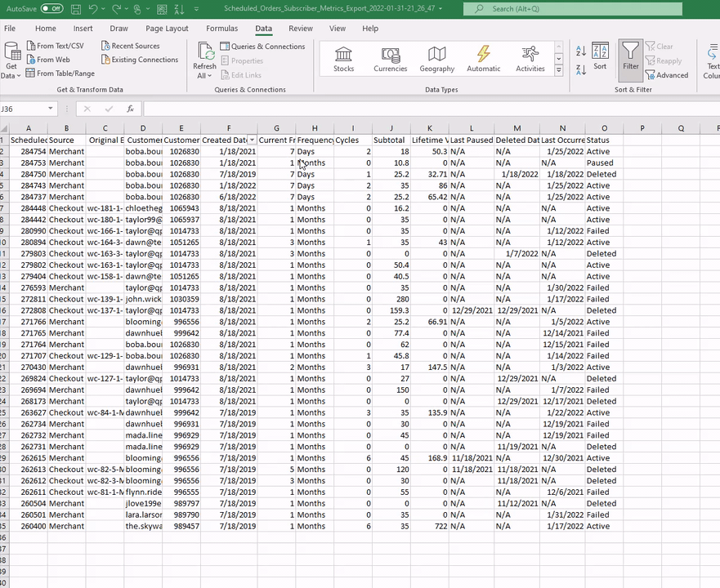Switch to the Page Layout tab
This screenshot has height=588, width=720.
coord(167,29)
